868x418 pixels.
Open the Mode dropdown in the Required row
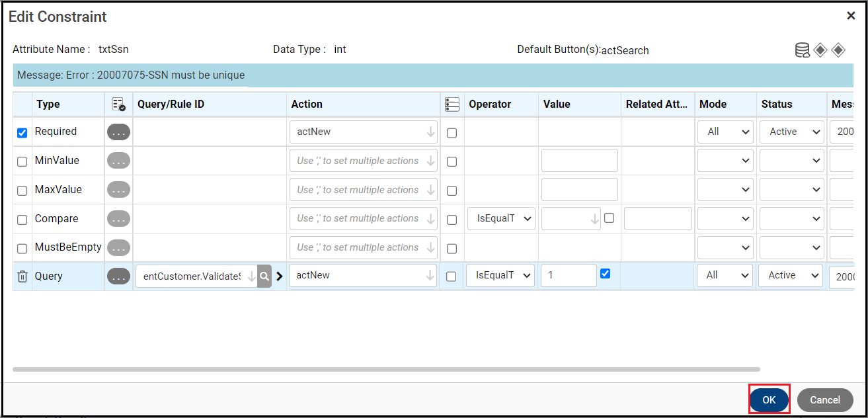[x=725, y=132]
